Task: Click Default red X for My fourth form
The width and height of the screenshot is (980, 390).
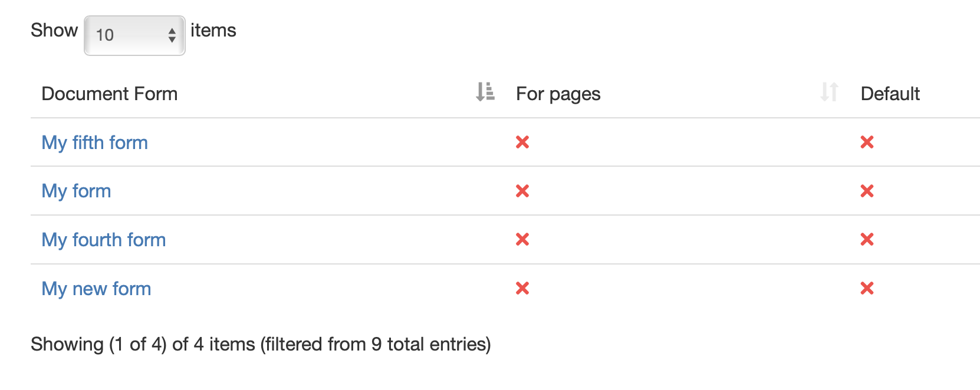Action: 867,239
